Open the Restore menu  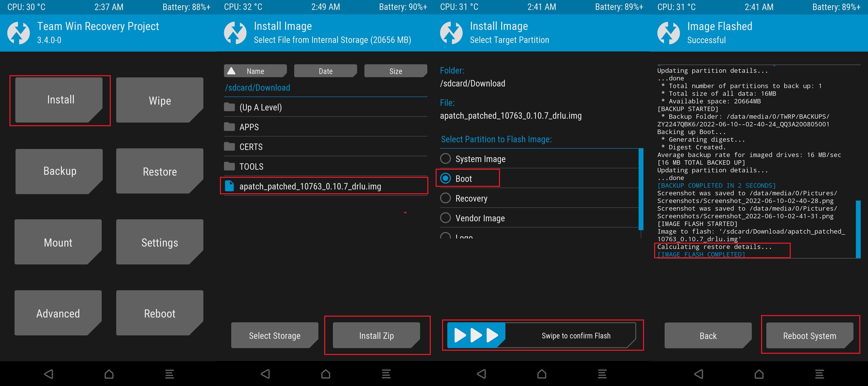coord(160,171)
